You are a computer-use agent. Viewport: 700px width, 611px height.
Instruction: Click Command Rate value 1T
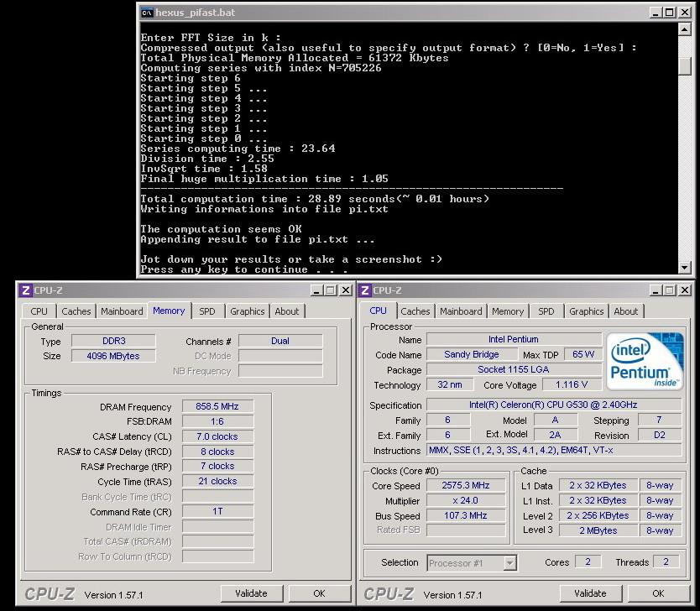(218, 511)
